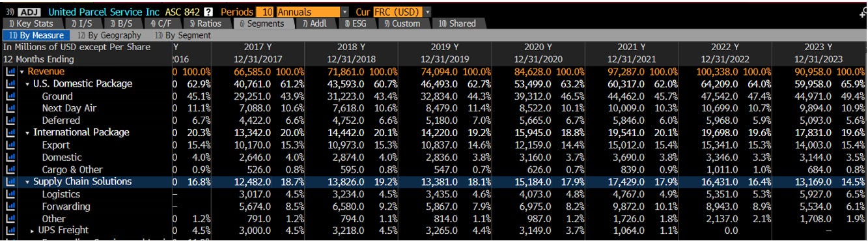The height and width of the screenshot is (241, 868).
Task: Select the 2022 Supply Chain Solutions value 16,431.0
Action: click(x=720, y=182)
